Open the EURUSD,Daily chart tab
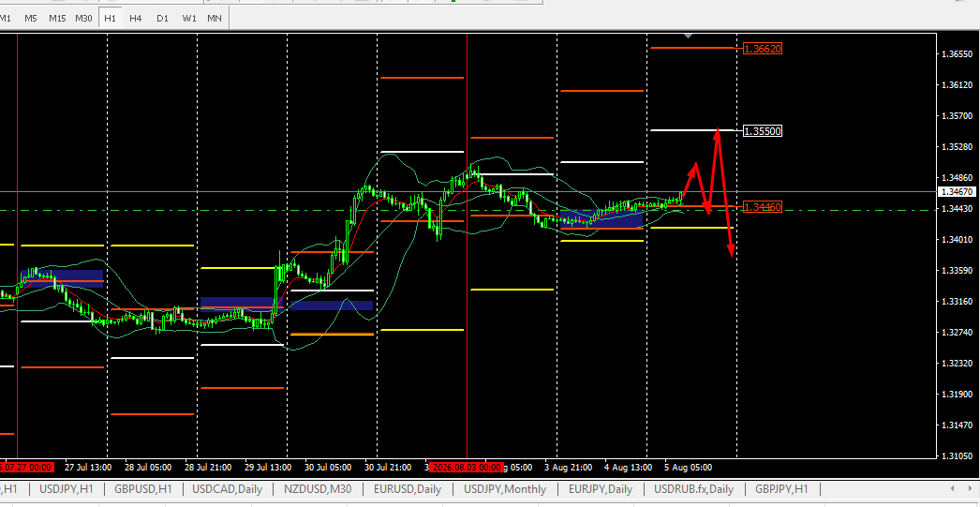 (x=408, y=489)
